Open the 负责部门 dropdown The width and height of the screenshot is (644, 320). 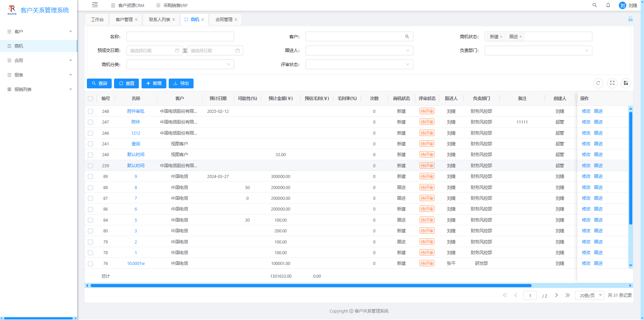(x=538, y=51)
